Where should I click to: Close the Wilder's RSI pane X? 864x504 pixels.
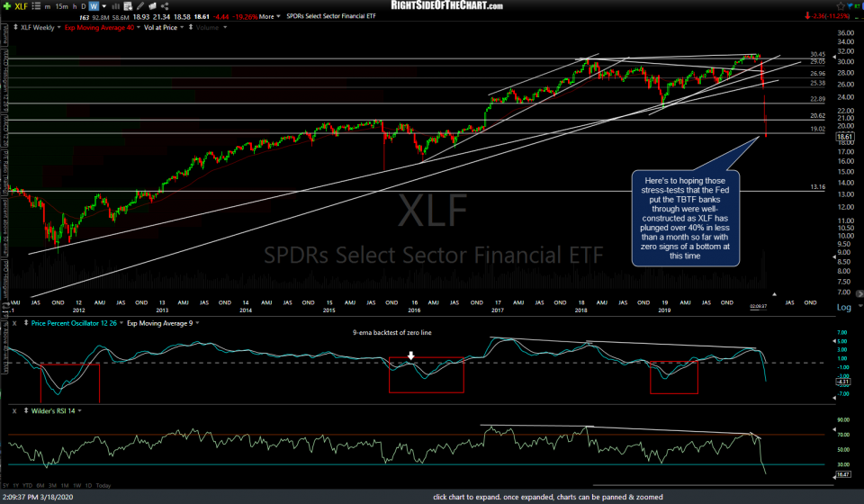pyautogui.click(x=14, y=411)
